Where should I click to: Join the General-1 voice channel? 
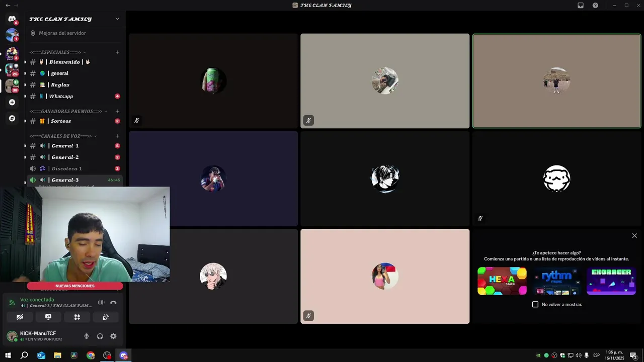[74, 146]
